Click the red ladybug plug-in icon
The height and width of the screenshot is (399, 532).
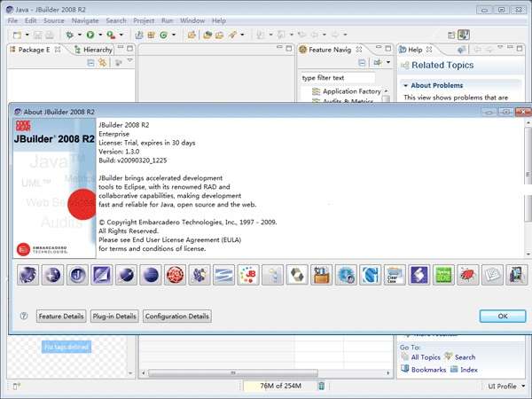(468, 275)
